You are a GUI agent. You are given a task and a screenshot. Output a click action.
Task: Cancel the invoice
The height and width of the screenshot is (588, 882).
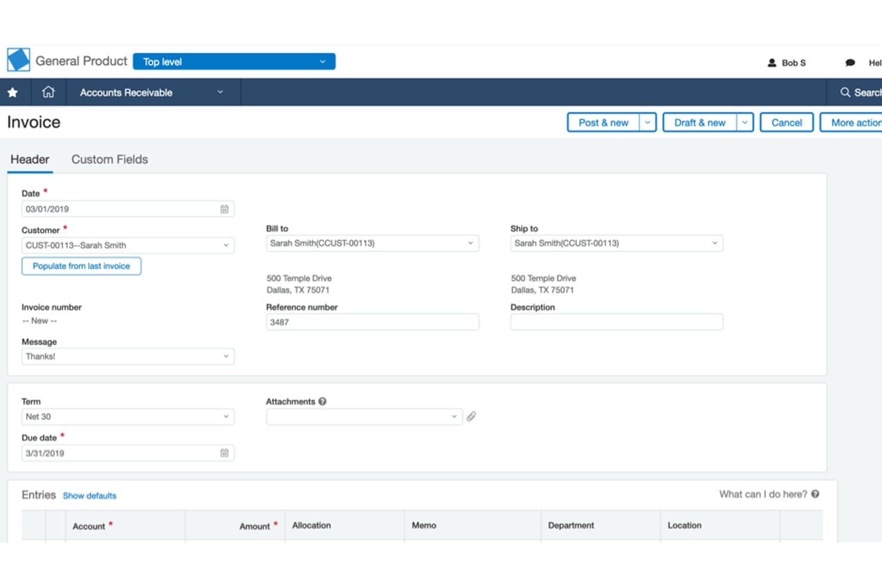(x=787, y=123)
